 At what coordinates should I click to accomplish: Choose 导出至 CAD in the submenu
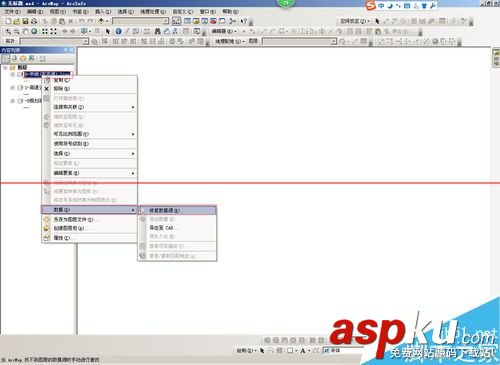tap(177, 228)
